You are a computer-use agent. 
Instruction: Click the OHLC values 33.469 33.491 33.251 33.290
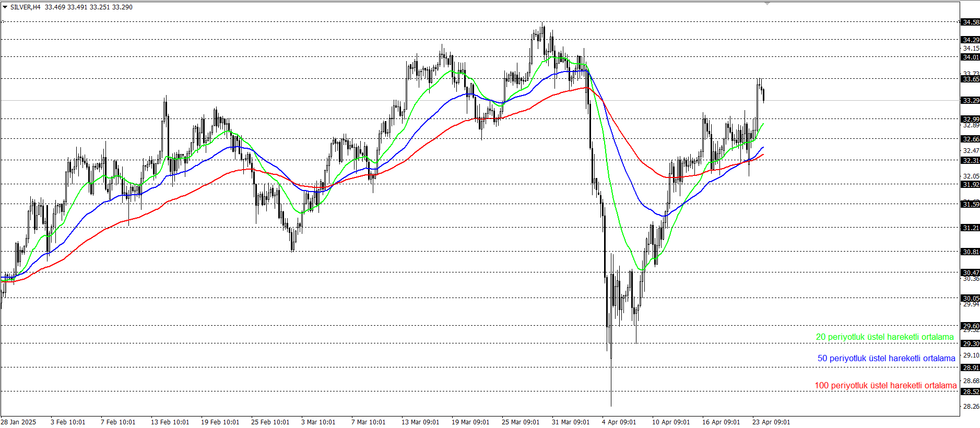[x=89, y=7]
